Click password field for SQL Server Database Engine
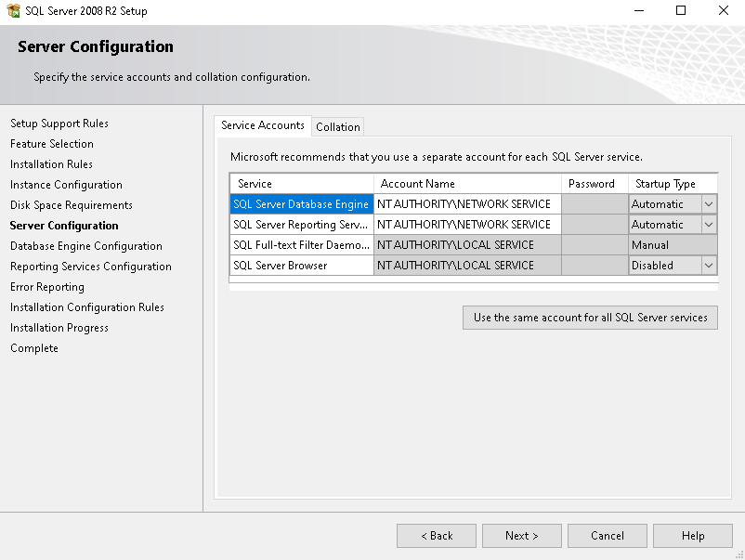 595,204
